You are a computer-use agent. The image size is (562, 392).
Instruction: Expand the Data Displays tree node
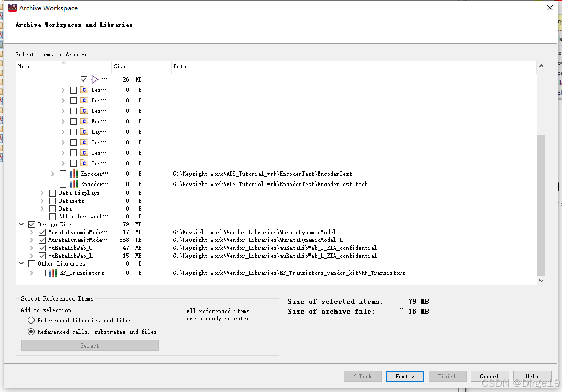[41, 192]
